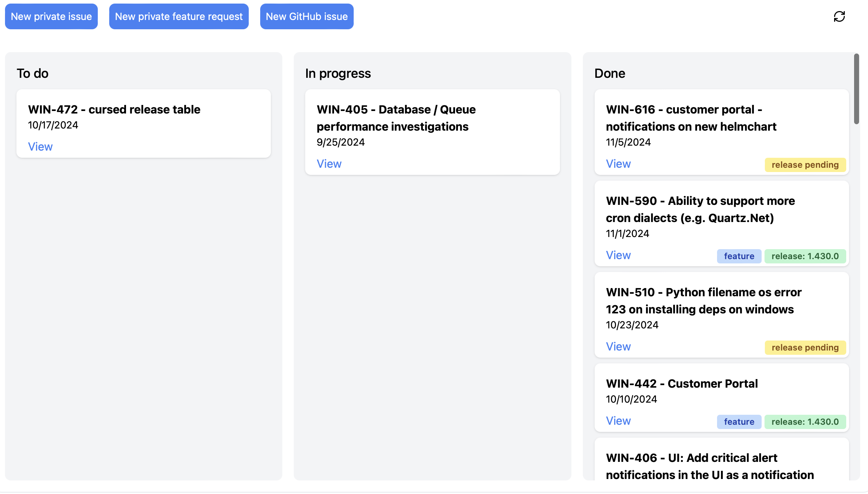This screenshot has height=494, width=868.
Task: Open View link for WIN-616 customer portal notifications
Action: coord(618,163)
